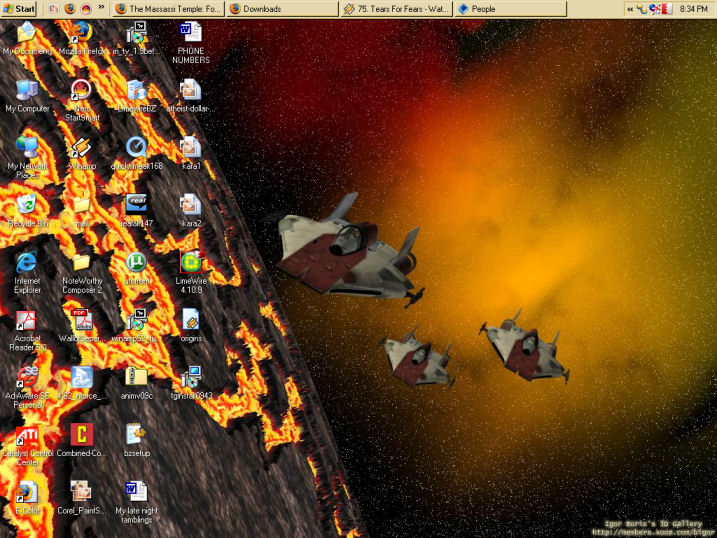717x538 pixels.
Task: Select the atheist-dollar image file
Action: coord(191,96)
